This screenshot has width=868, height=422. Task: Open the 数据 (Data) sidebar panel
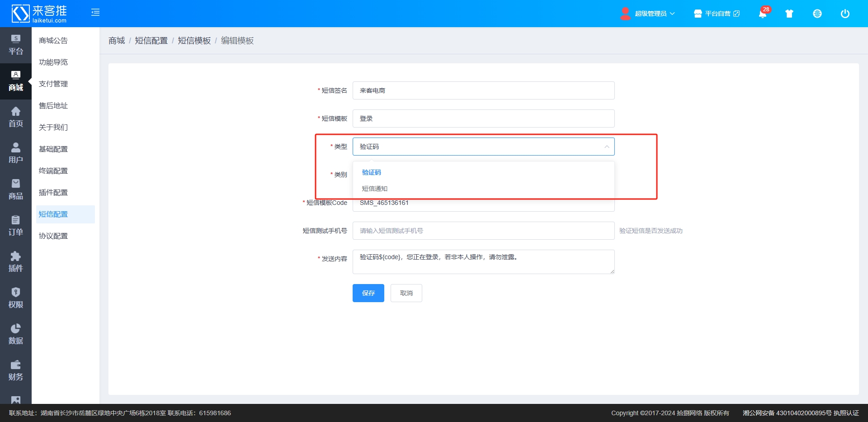(x=16, y=334)
